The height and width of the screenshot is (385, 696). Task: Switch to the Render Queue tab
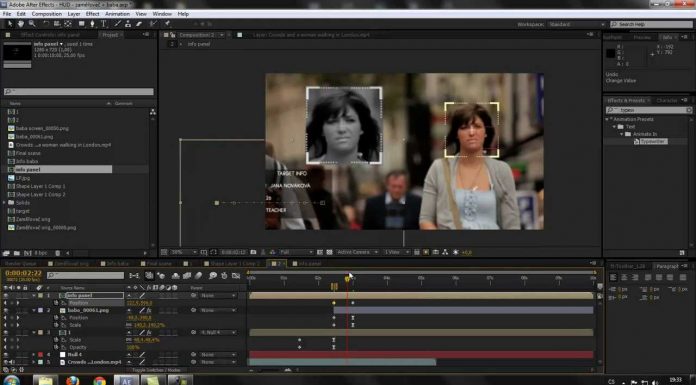pos(20,263)
